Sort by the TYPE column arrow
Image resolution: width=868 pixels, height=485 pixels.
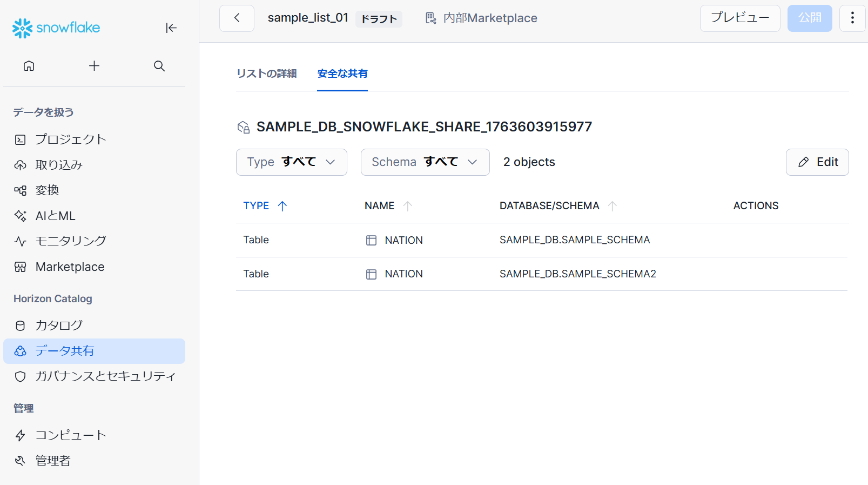(282, 206)
